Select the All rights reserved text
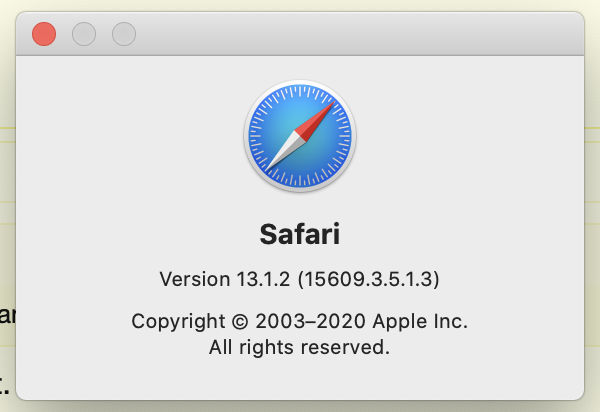Viewport: 600px width, 412px height. coord(299,347)
